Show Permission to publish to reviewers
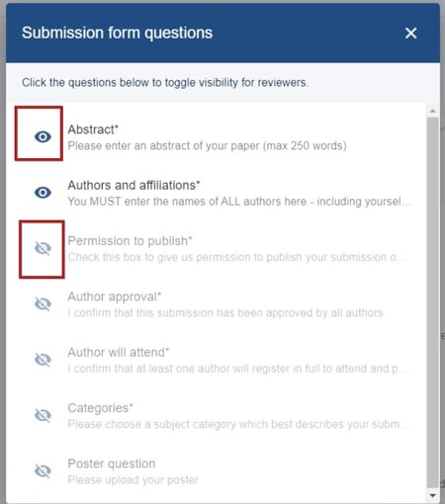This screenshot has width=445, height=504. coord(43,248)
